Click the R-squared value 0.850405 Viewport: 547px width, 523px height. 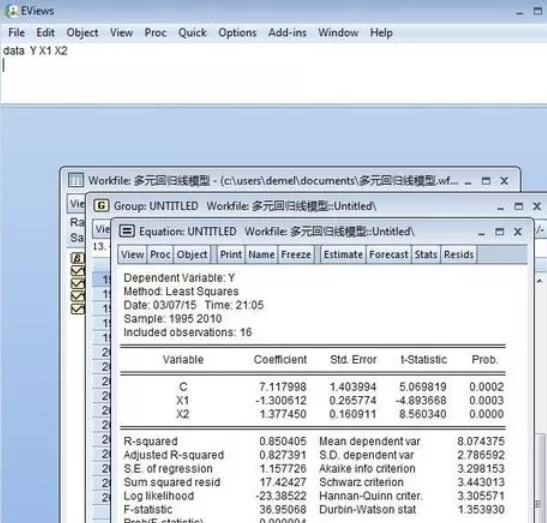(283, 441)
